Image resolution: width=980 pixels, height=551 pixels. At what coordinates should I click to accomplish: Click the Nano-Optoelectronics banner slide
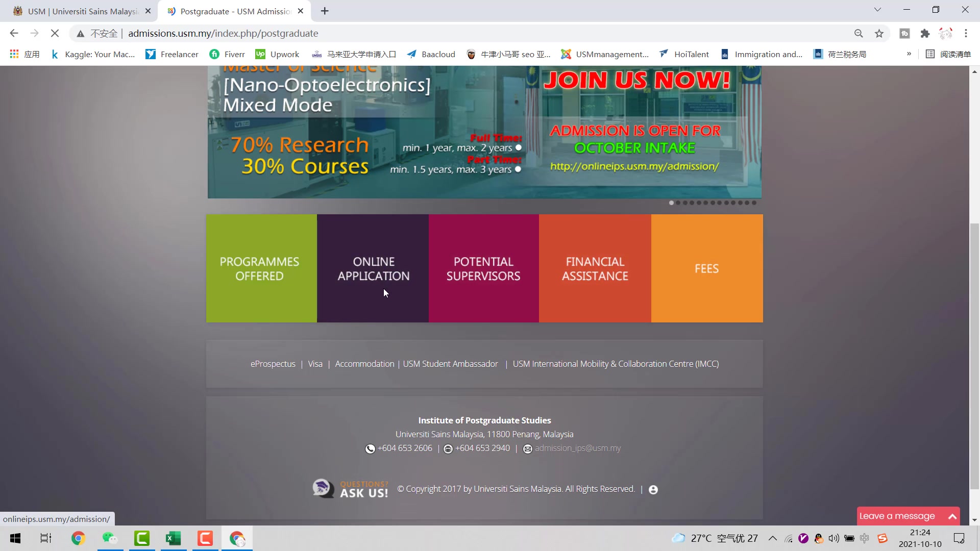484,132
